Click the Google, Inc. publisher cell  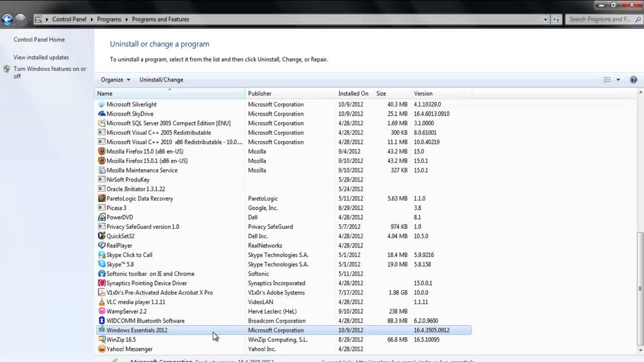[x=263, y=208]
